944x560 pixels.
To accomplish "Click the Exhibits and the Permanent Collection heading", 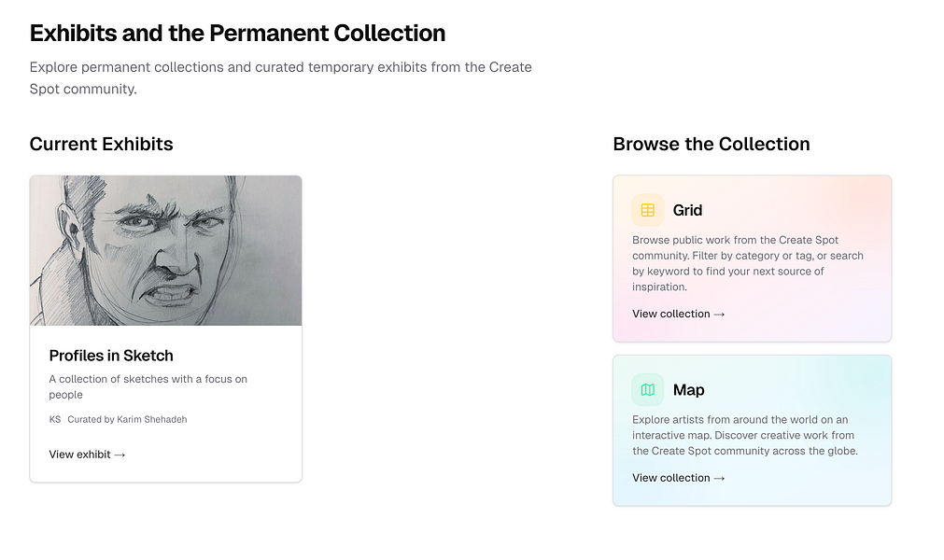I will coord(237,34).
